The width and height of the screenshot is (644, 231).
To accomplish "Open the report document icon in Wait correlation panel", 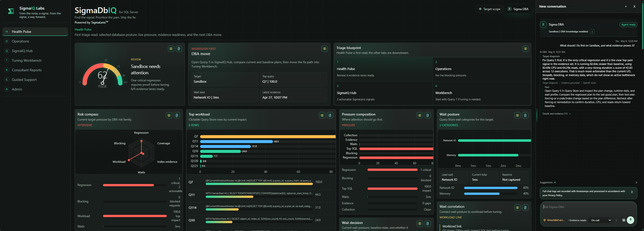I will 525,208.
